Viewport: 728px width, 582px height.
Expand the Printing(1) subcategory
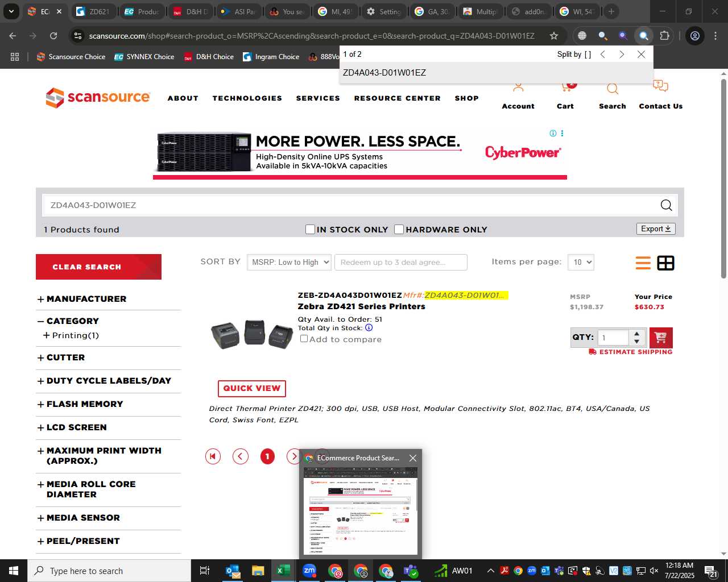(x=46, y=335)
